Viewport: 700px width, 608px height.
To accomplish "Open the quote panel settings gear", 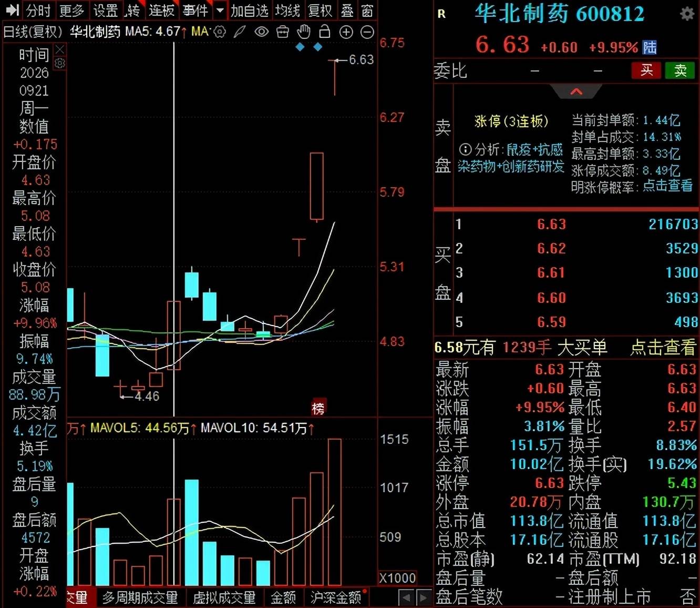I will tap(687, 14).
